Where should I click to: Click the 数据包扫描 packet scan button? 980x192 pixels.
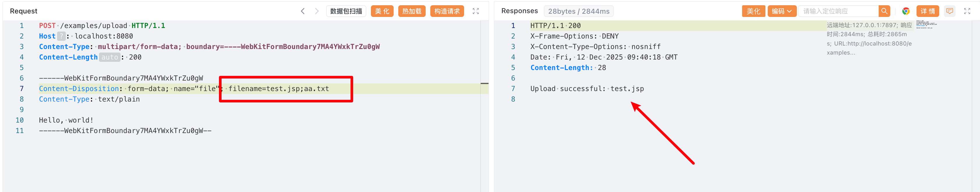click(x=346, y=11)
